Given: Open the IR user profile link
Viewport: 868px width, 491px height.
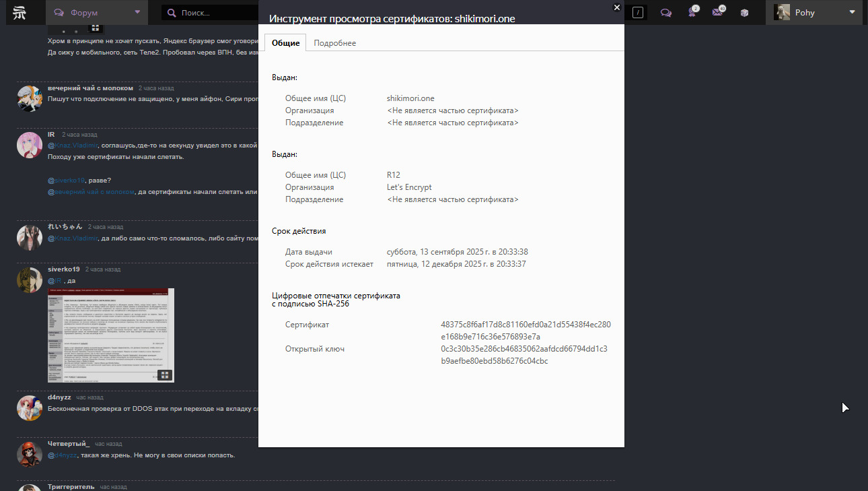Looking at the screenshot, I should pyautogui.click(x=51, y=135).
